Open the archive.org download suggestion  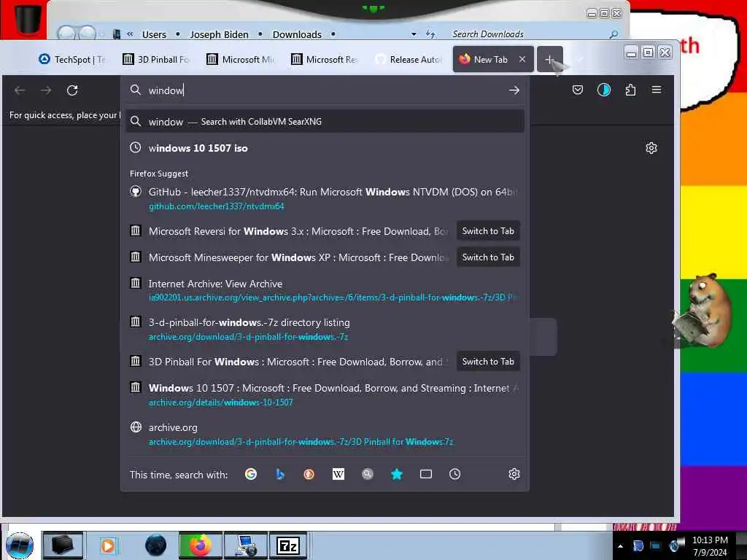[x=325, y=434]
